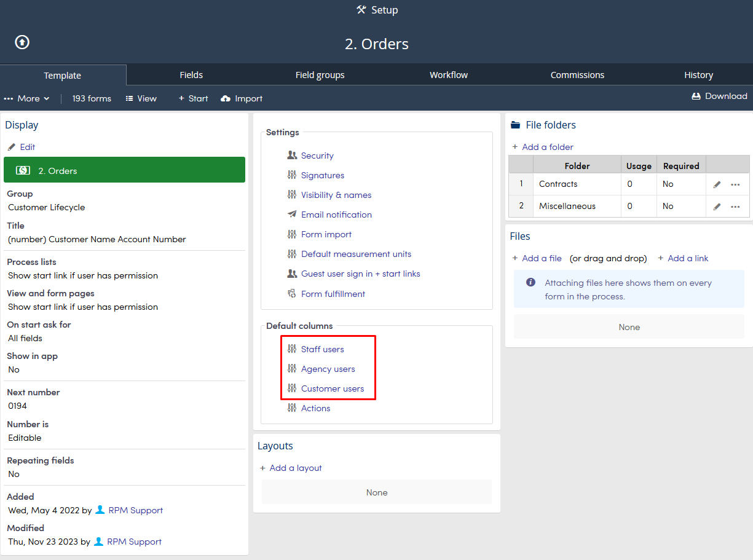Open the Commissions tab
Image resolution: width=753 pixels, height=560 pixels.
pos(577,75)
